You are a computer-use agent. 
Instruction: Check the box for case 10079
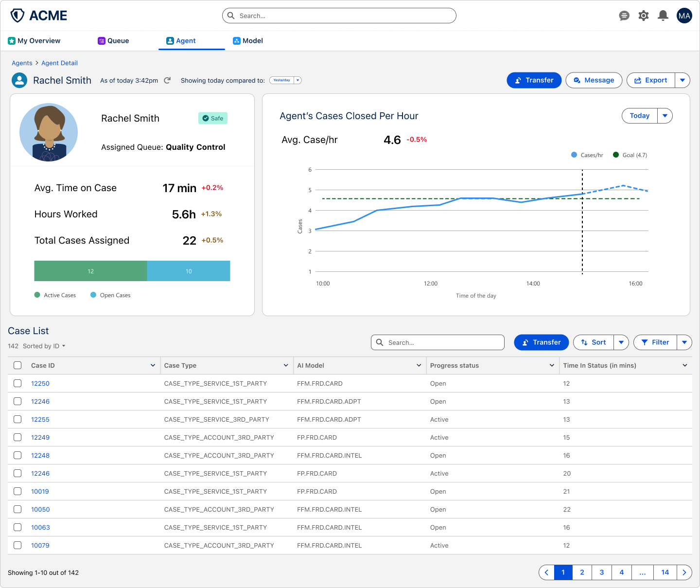(x=17, y=545)
